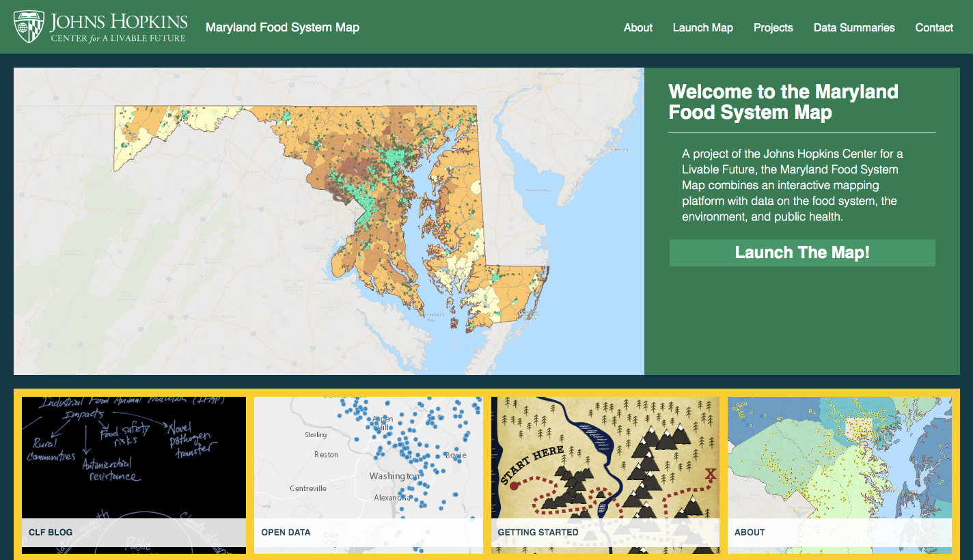Open the Data Summaries menu item
This screenshot has height=560, width=973.
point(853,28)
